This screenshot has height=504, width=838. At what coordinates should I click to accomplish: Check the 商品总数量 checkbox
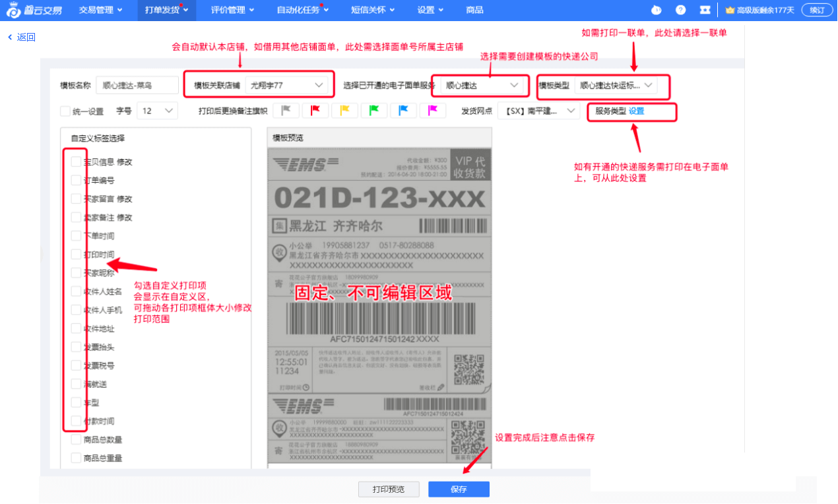tap(76, 439)
